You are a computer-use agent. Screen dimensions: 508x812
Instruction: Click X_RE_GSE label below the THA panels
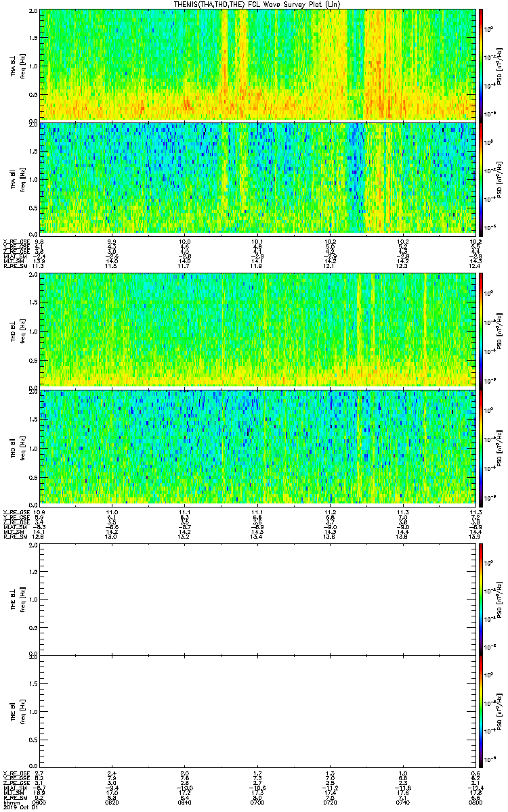[x=15, y=241]
